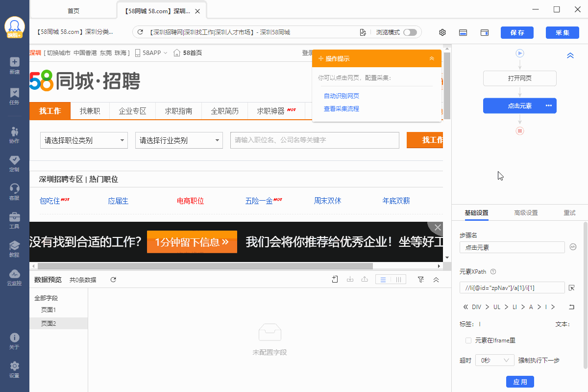Close the black recruitment banner ad
The image size is (588, 392).
[438, 227]
